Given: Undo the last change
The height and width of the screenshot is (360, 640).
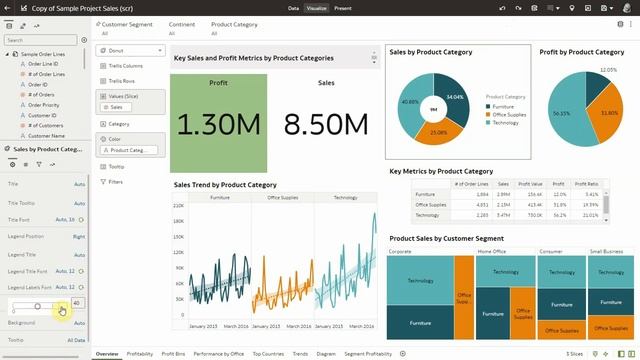Looking at the screenshot, I should tap(502, 8).
